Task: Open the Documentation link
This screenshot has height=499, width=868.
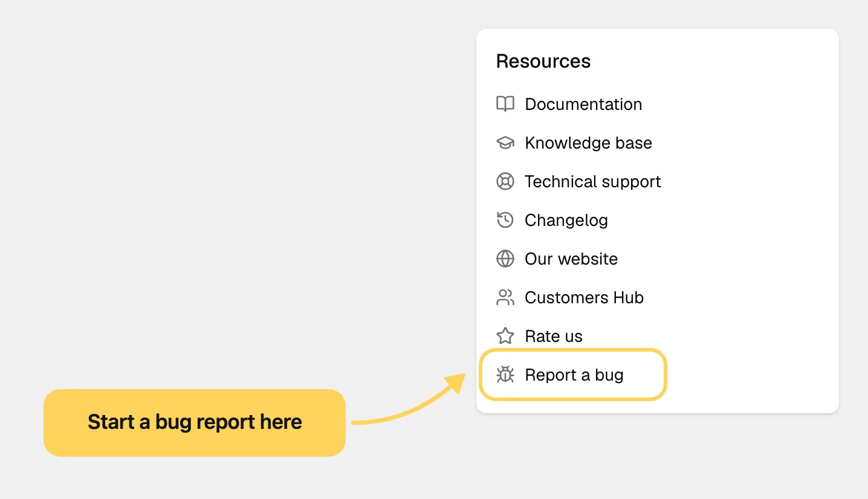Action: (583, 104)
